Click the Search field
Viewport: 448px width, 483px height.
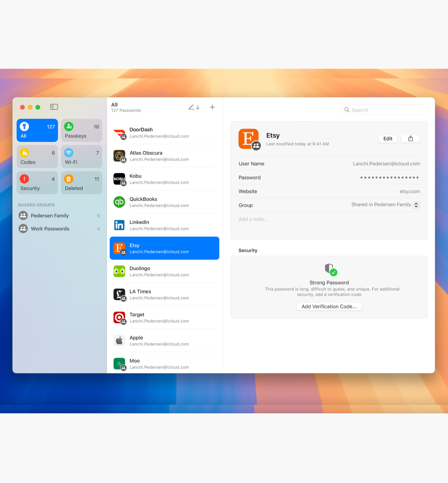(385, 110)
